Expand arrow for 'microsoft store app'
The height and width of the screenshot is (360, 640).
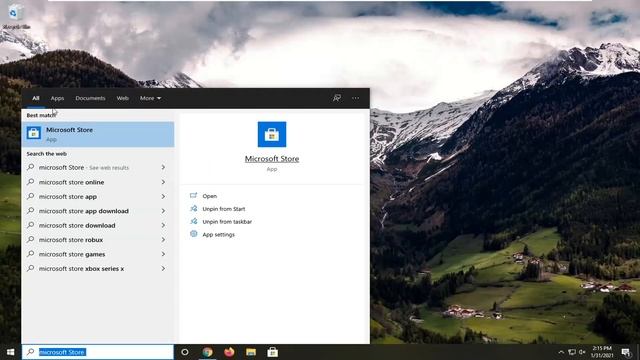(x=163, y=196)
